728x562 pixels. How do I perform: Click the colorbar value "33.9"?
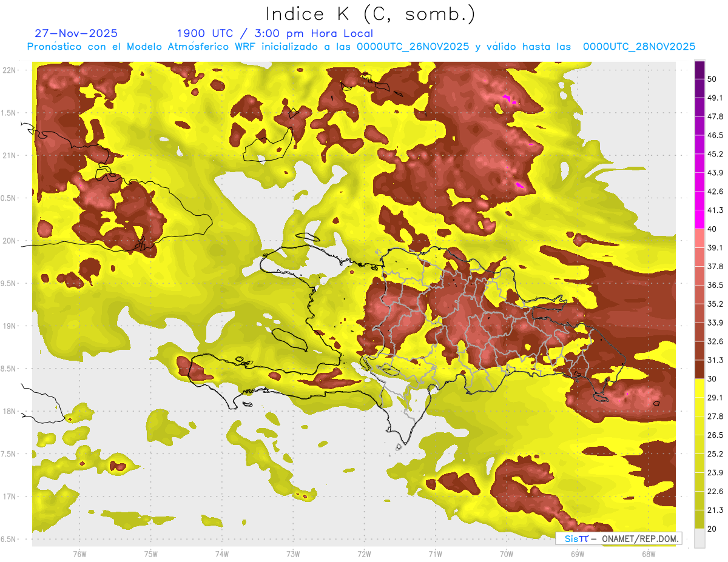pyautogui.click(x=715, y=323)
